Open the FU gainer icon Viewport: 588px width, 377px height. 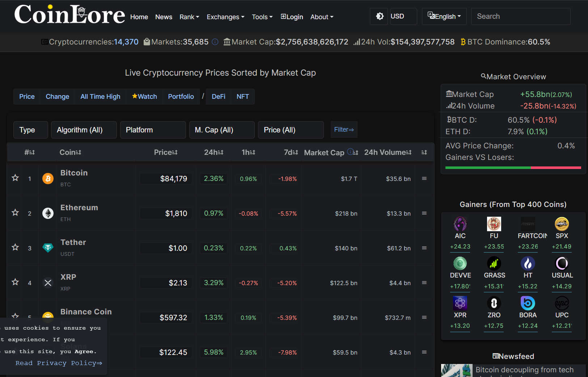494,224
